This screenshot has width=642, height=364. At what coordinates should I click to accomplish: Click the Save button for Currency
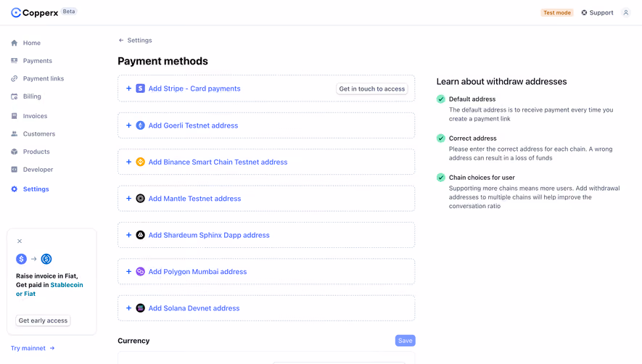406,341
